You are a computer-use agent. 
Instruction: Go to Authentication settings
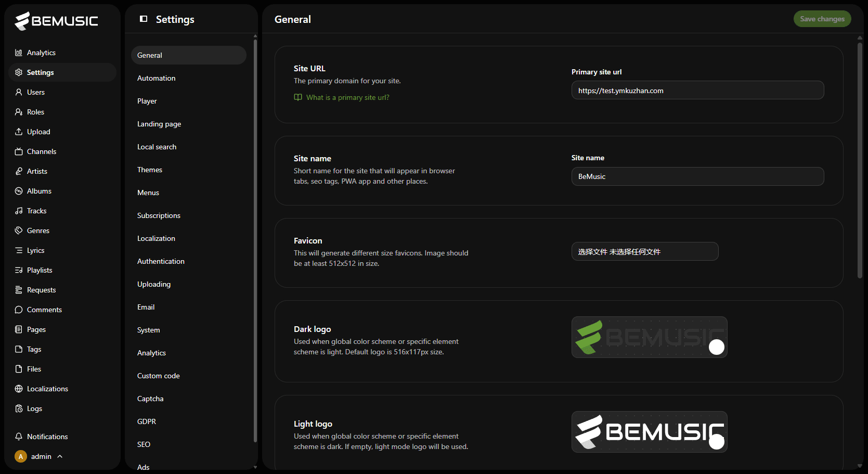click(x=189, y=261)
